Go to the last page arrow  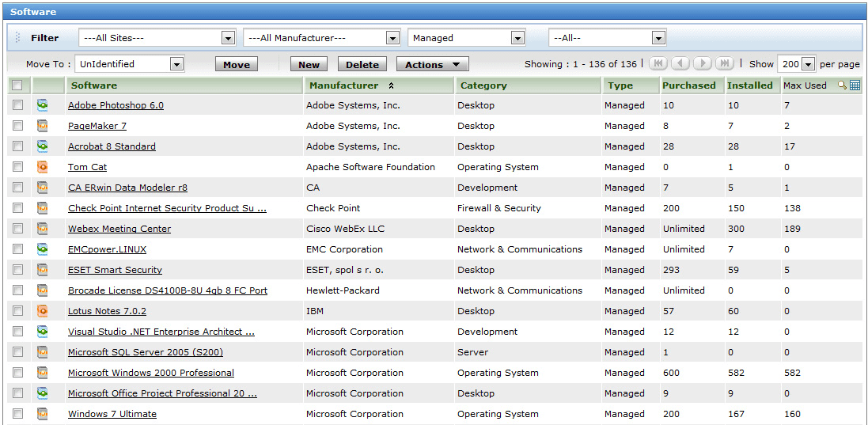tap(724, 63)
